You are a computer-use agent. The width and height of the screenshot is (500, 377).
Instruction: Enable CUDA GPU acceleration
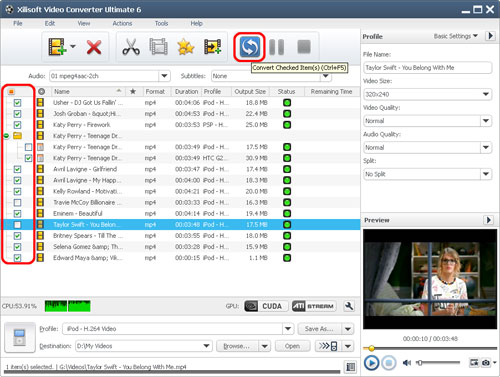click(266, 306)
